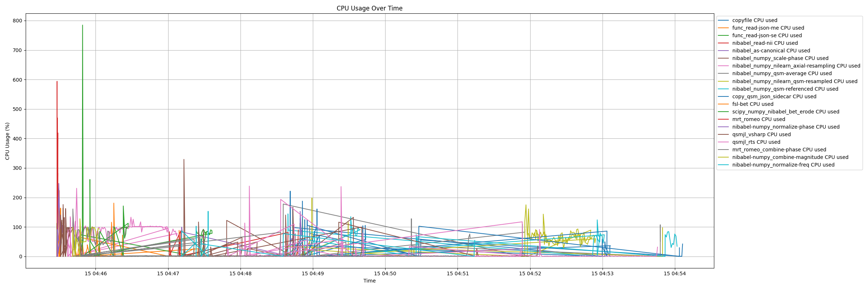
Task: Click the "100" y-axis tick label
Action: tap(18, 227)
